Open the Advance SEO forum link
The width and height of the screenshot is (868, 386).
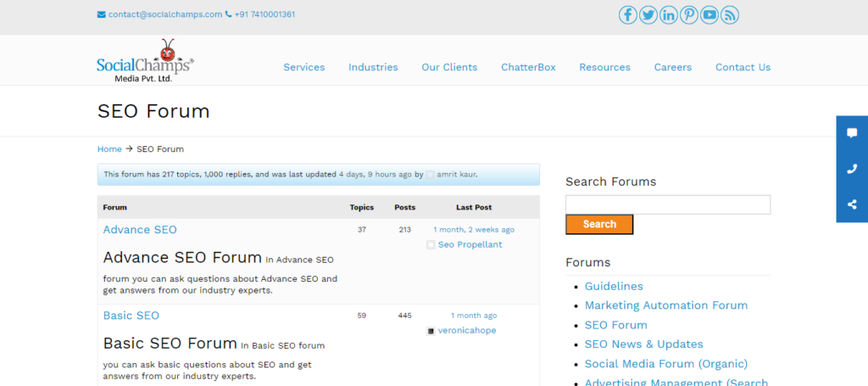pos(140,230)
